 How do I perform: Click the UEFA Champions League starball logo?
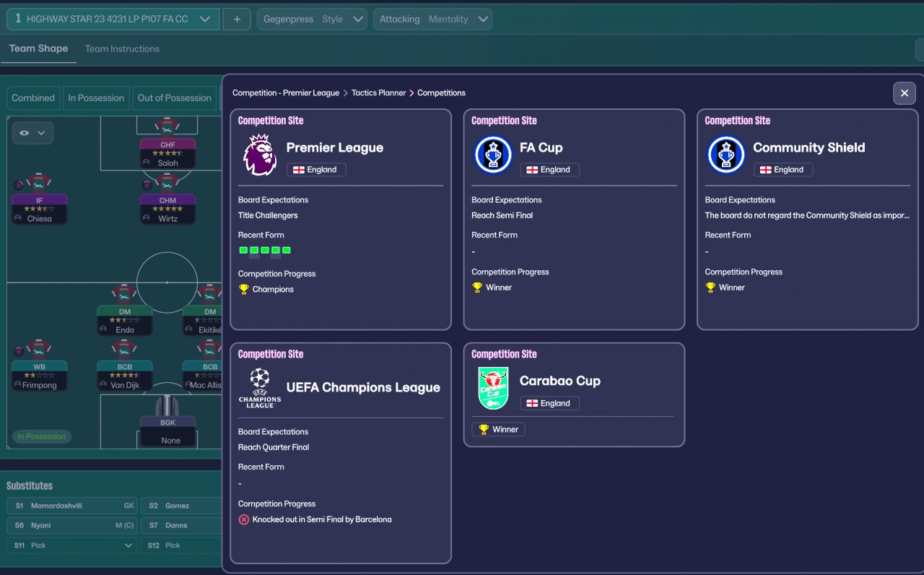(259, 388)
